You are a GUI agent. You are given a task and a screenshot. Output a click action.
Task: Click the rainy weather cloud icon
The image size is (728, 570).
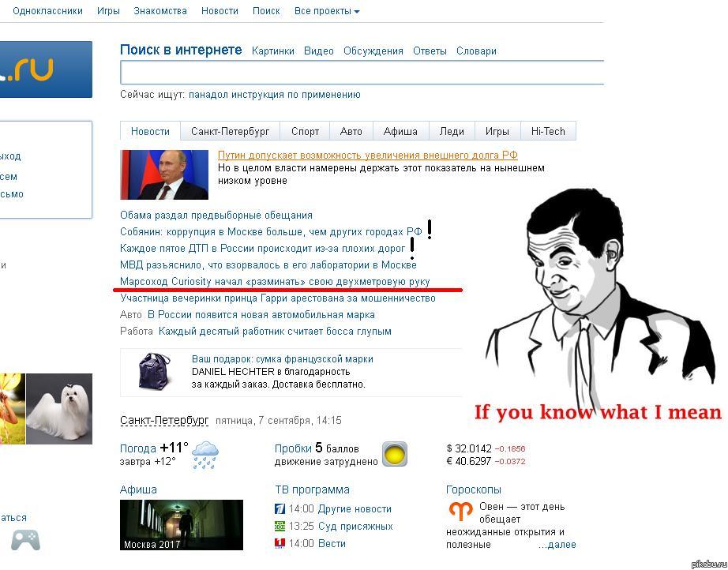(205, 455)
